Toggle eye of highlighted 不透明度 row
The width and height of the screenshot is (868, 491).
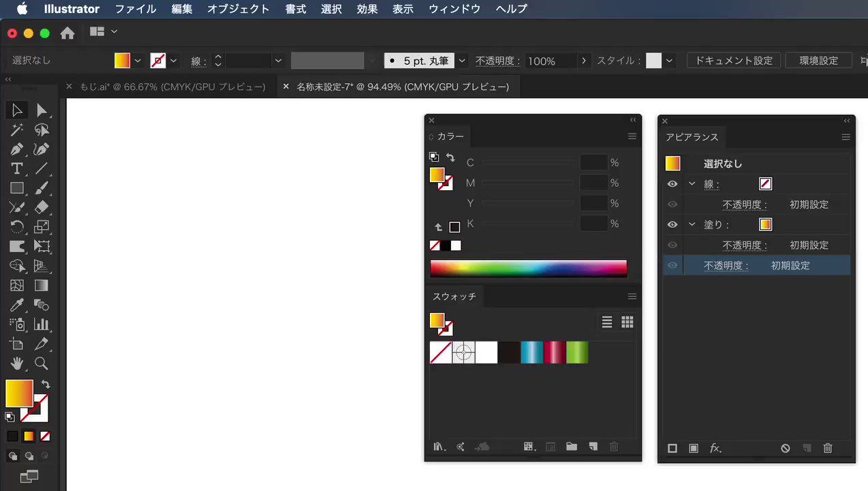[672, 265]
